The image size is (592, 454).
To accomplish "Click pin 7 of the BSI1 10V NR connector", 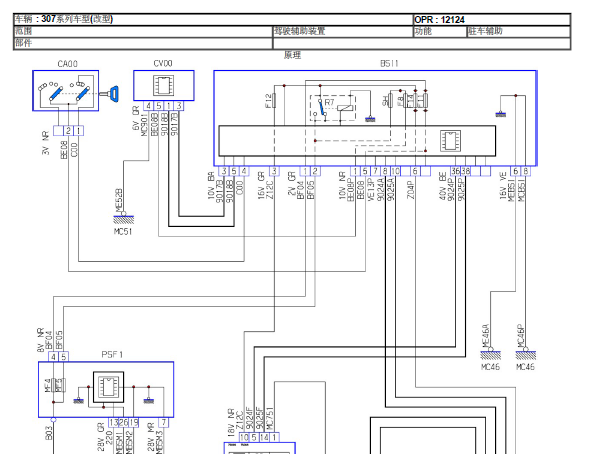I will point(375,171).
